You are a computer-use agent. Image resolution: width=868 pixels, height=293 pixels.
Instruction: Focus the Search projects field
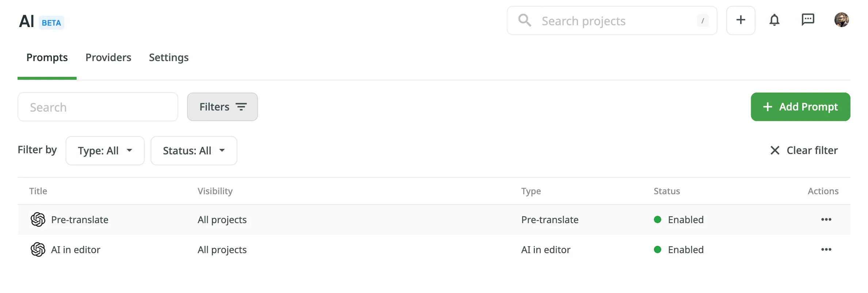point(612,20)
